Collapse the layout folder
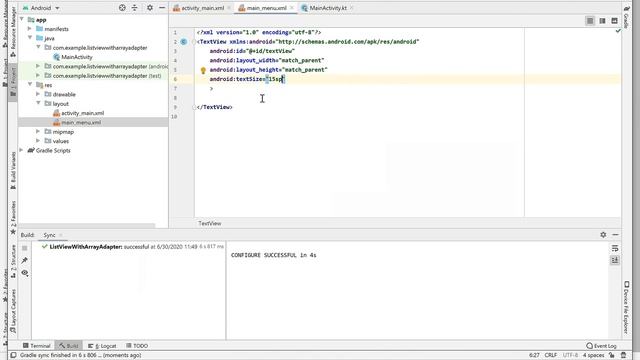 pos(38,104)
